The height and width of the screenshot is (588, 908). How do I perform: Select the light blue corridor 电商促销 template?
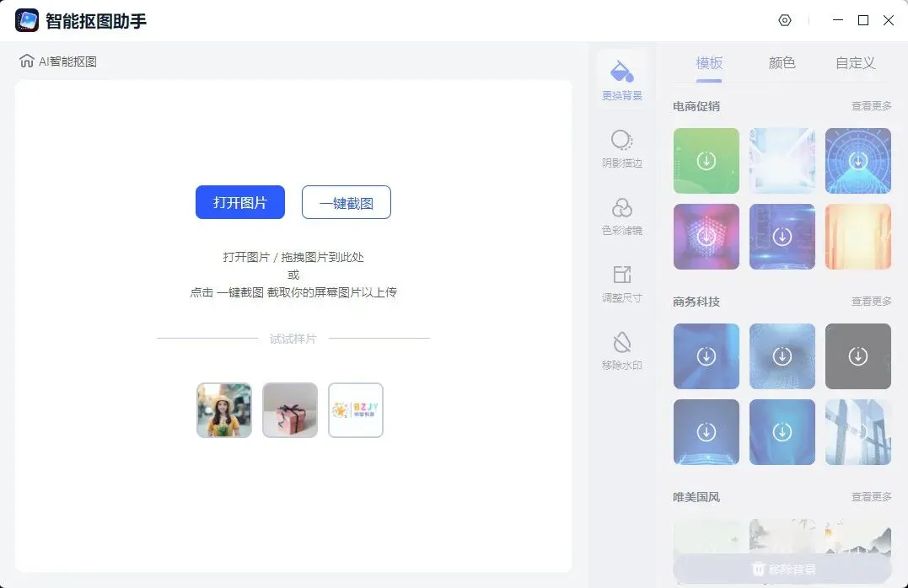pos(782,161)
